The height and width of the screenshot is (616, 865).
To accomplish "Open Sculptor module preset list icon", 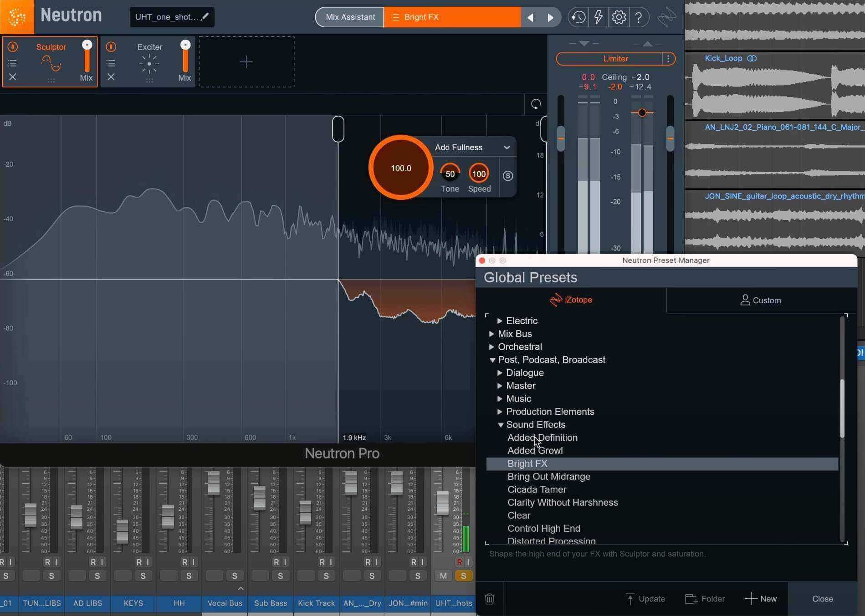I will point(13,63).
